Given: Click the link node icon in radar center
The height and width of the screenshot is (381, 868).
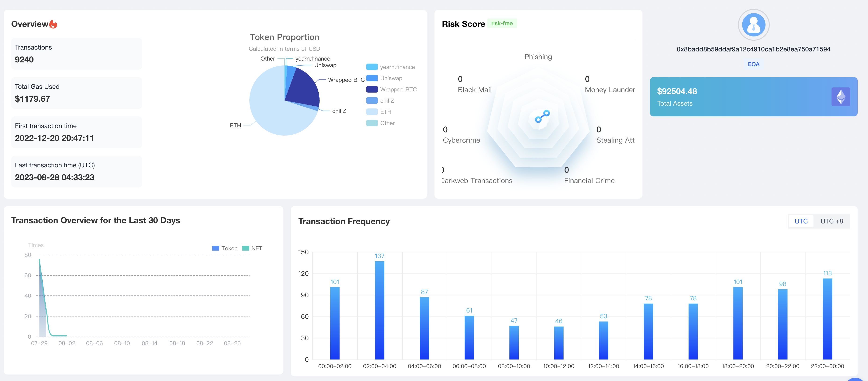Looking at the screenshot, I should (543, 116).
